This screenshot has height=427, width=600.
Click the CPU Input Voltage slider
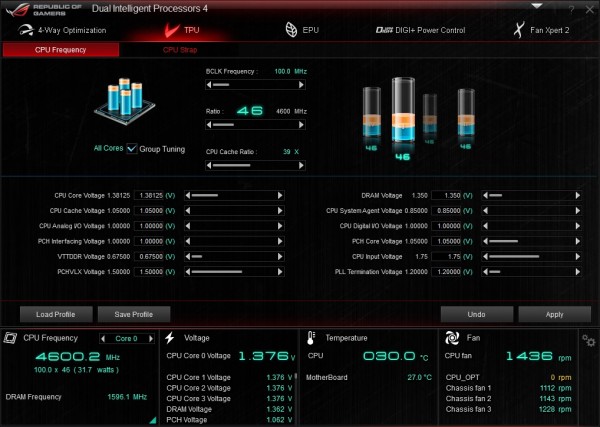point(532,257)
